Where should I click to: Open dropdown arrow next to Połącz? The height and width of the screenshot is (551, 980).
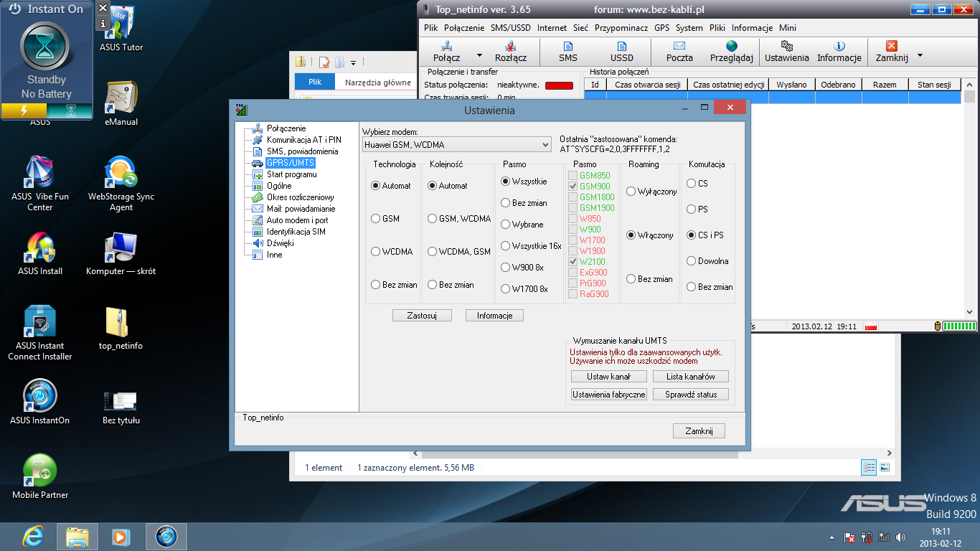pyautogui.click(x=479, y=56)
